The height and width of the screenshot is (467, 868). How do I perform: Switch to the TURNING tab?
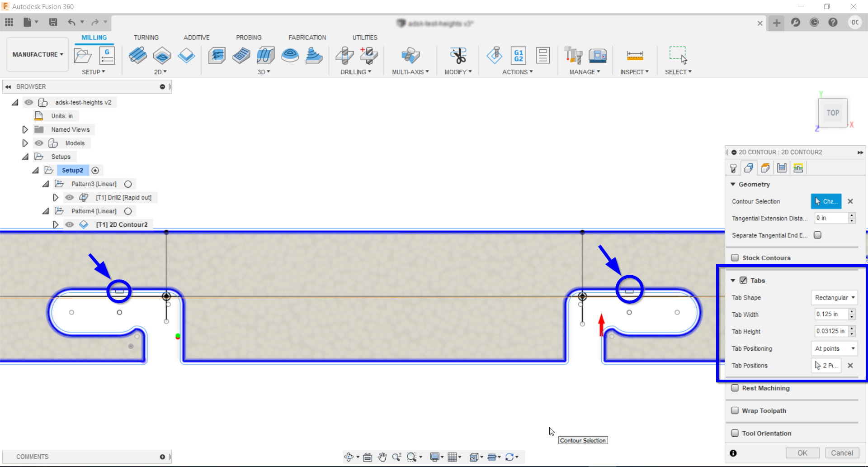point(146,37)
